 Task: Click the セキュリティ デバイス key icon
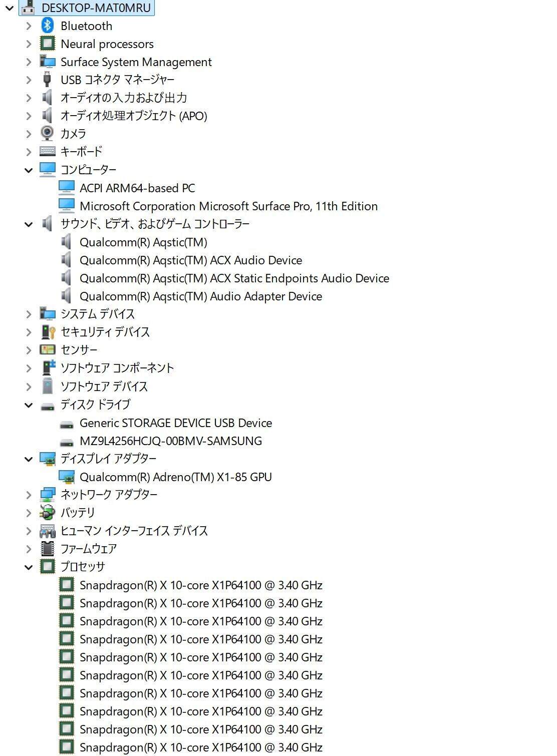[48, 331]
